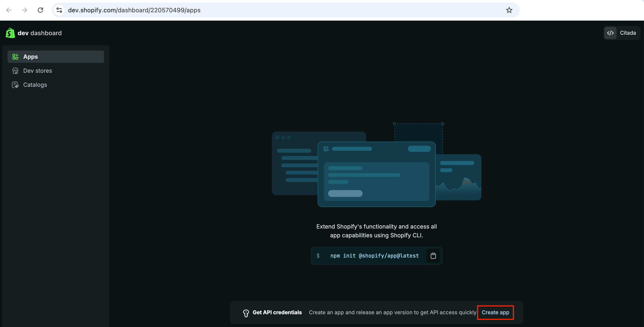Click the code brackets icon next to Citada
The height and width of the screenshot is (327, 644).
click(610, 33)
